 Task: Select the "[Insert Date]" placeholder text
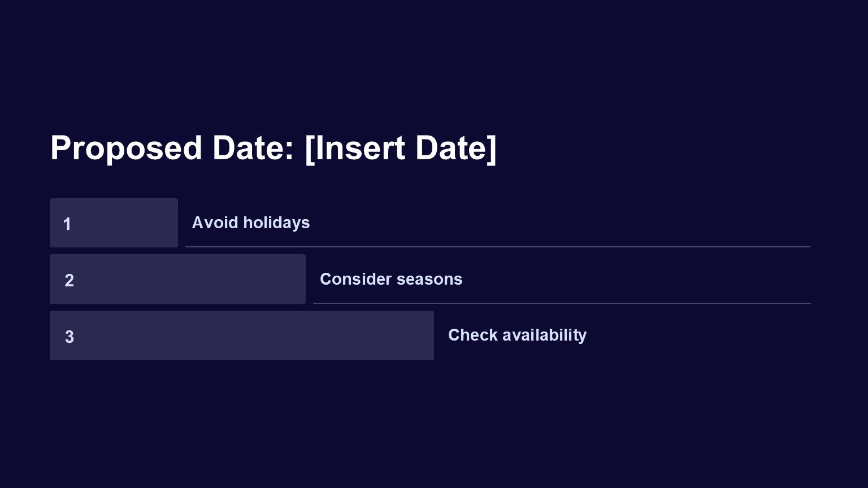[x=400, y=148]
